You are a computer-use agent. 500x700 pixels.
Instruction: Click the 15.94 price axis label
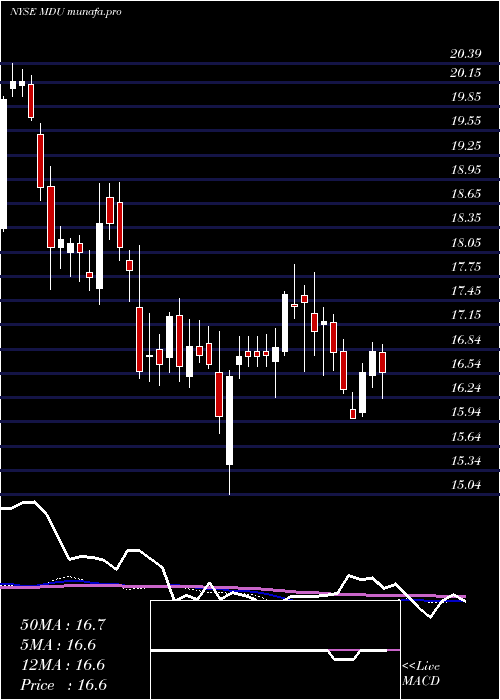pyautogui.click(x=466, y=412)
